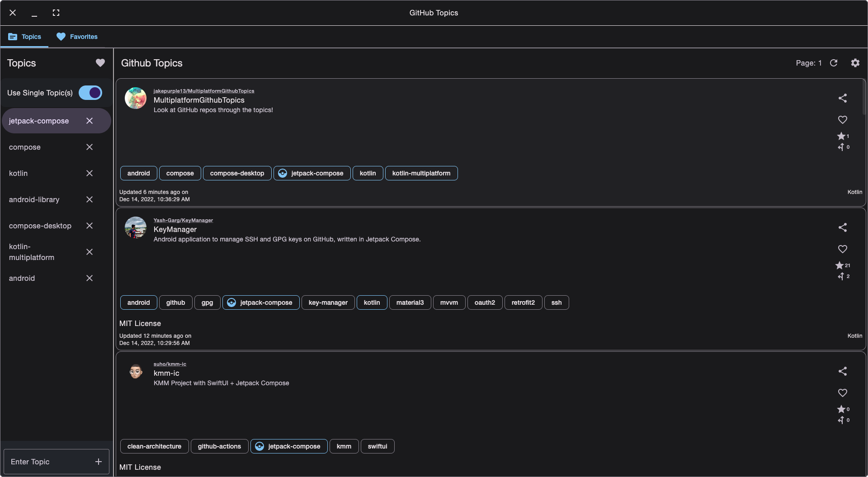
Task: Click heart icon in Topics sidebar header
Action: (x=100, y=63)
